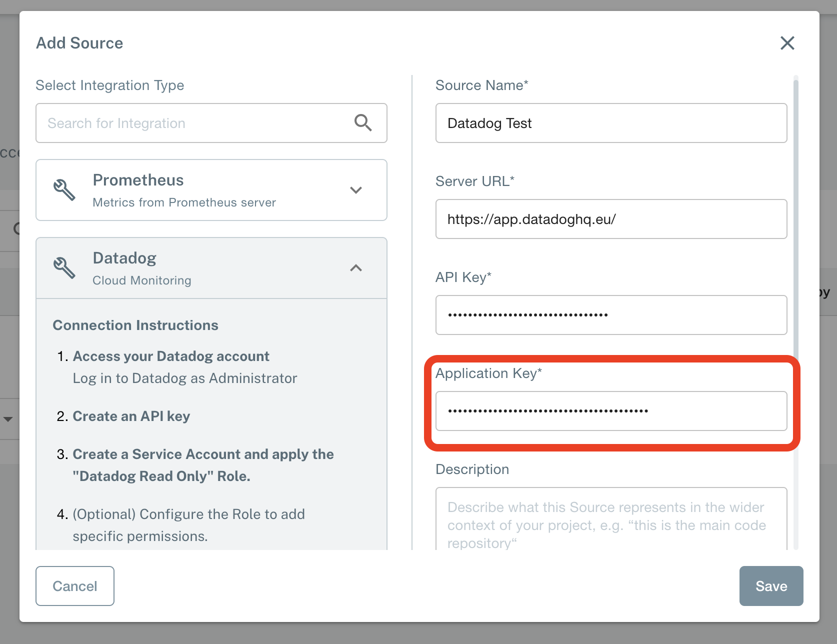This screenshot has width=837, height=644.
Task: Select the Datadog integration title
Action: click(x=124, y=258)
